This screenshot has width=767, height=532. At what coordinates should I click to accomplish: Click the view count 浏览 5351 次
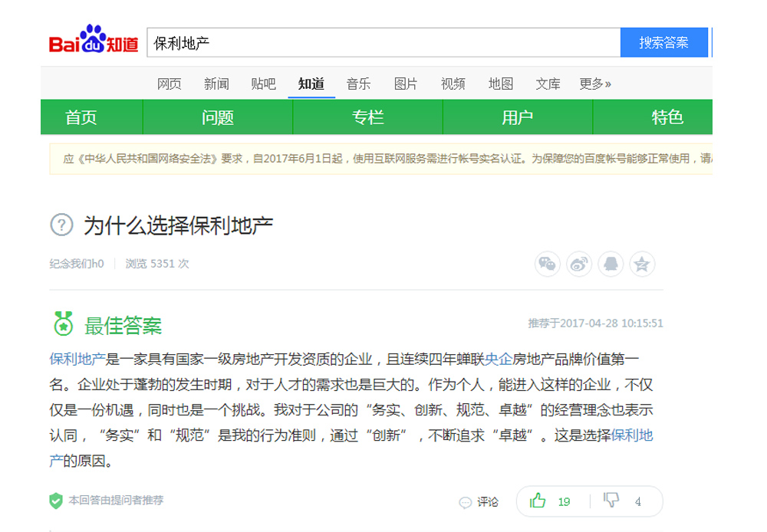(157, 264)
